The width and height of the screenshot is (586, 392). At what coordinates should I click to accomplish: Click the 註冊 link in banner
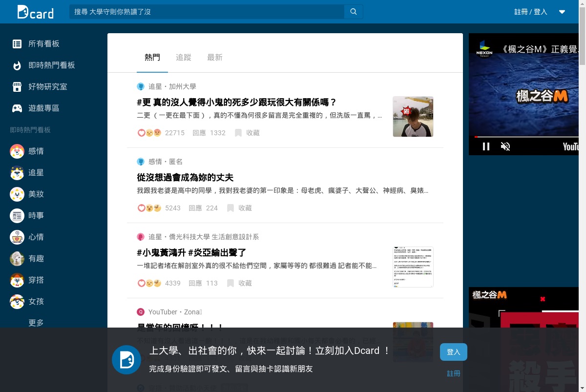[454, 373]
